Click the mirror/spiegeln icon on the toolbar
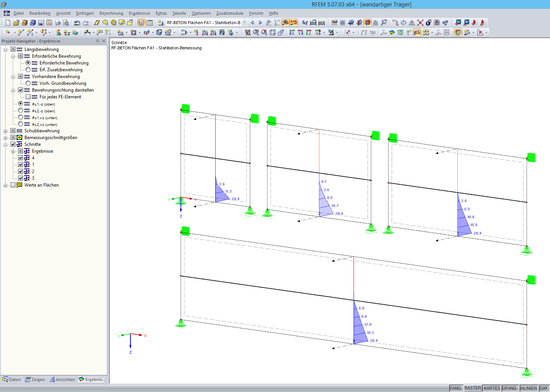 [x=411, y=23]
